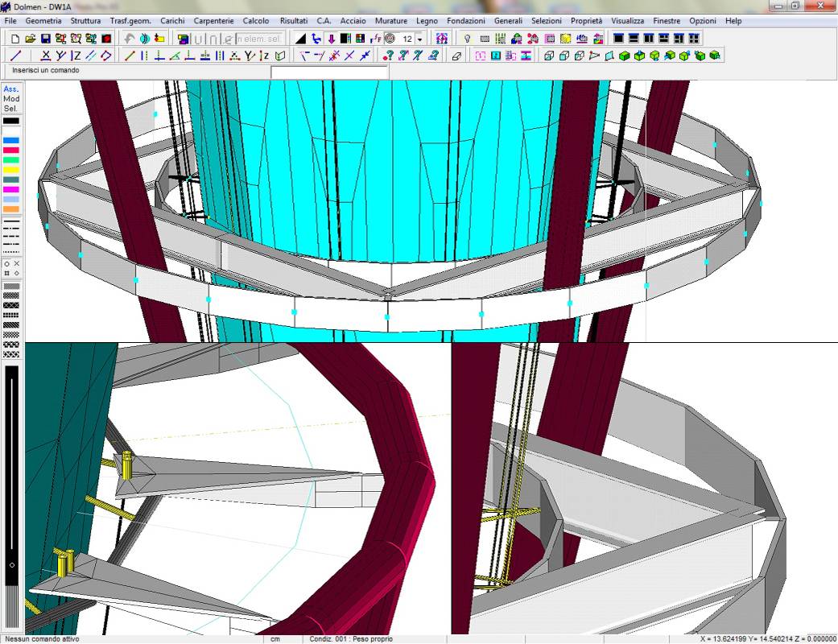Click the Z axis constraint icon
This screenshot has height=644, width=838.
(76, 56)
